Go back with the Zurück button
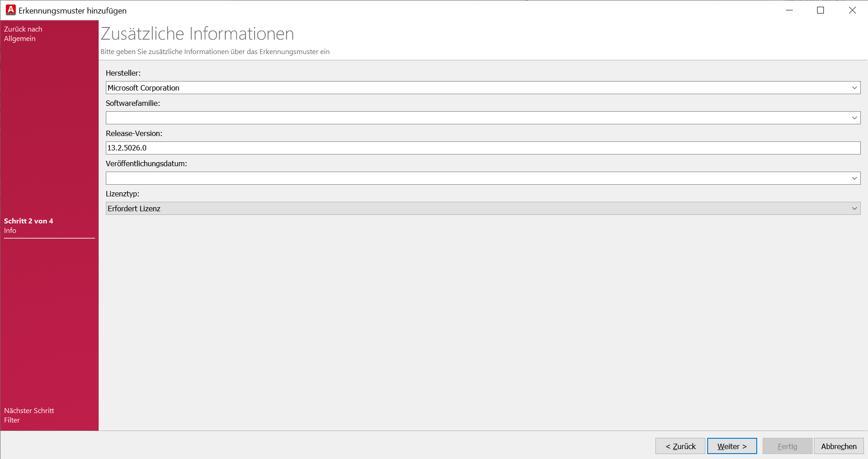 click(680, 446)
